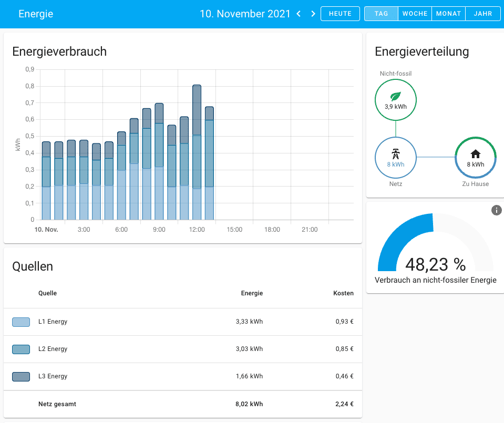This screenshot has height=423, width=504.
Task: Click the tallest bar at 12:00
Action: [197, 152]
